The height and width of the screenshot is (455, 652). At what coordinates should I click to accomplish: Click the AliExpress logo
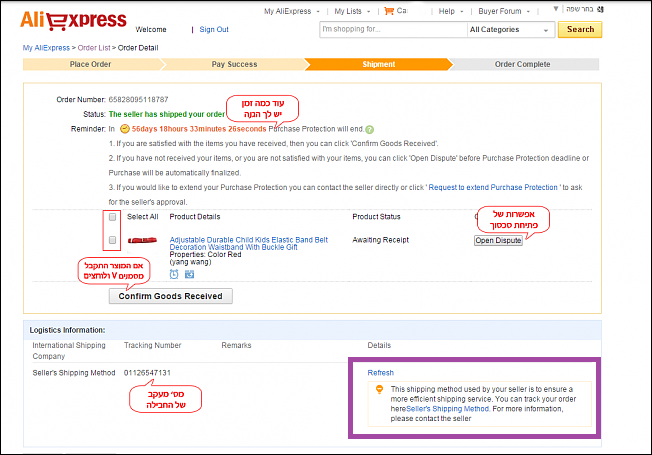(x=73, y=20)
